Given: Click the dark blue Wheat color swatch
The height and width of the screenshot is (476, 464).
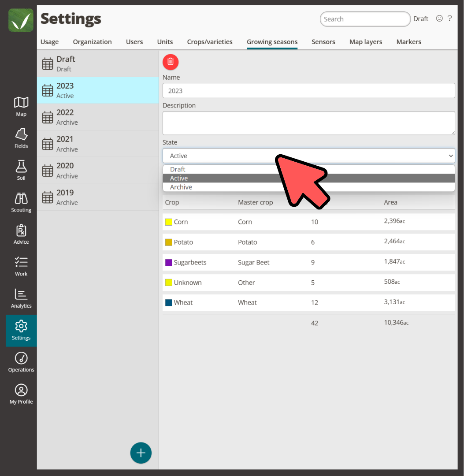Looking at the screenshot, I should point(168,303).
